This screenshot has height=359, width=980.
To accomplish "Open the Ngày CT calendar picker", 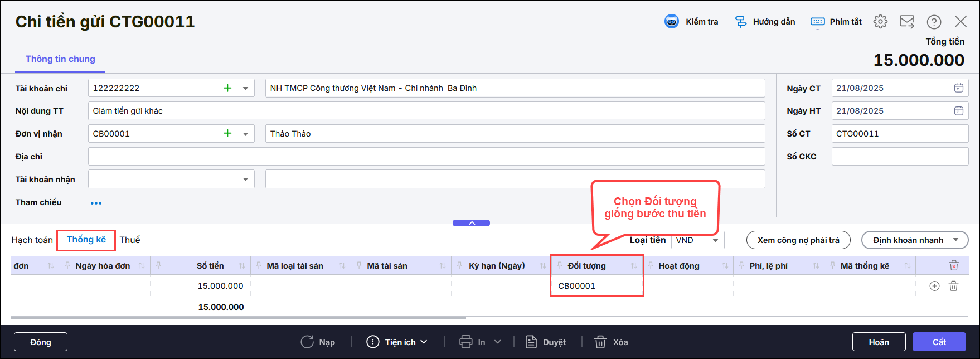I will tap(958, 88).
